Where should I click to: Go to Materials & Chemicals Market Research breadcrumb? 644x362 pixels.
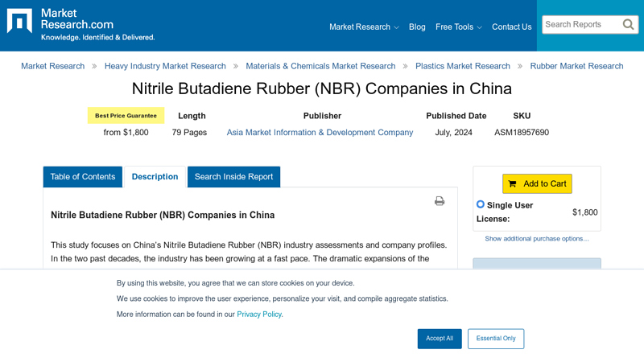click(320, 66)
